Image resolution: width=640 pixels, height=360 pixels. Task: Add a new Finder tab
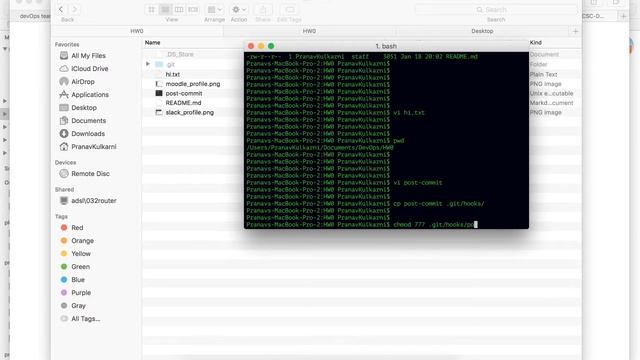click(x=576, y=31)
